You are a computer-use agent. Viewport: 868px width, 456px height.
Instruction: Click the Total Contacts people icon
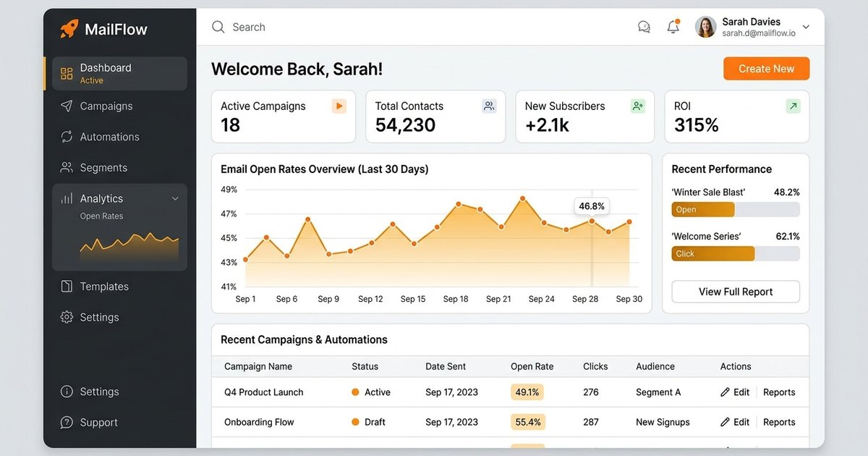(490, 106)
